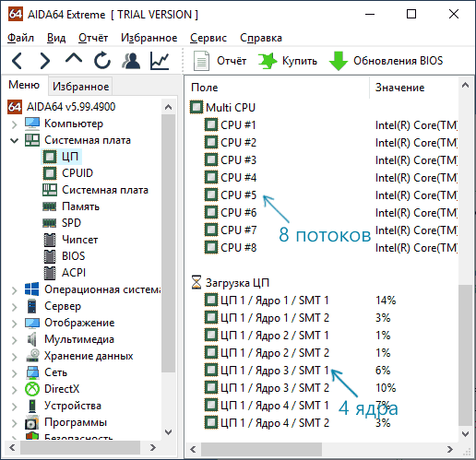The width and height of the screenshot is (476, 460).
Task: Click the Windows logo Операционная система icon
Action: click(x=32, y=289)
